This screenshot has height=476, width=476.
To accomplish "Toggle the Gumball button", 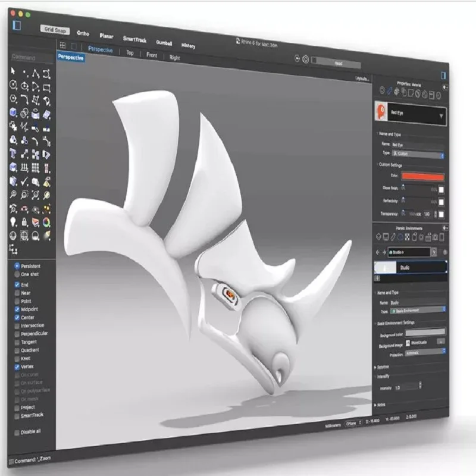I will pos(164,43).
